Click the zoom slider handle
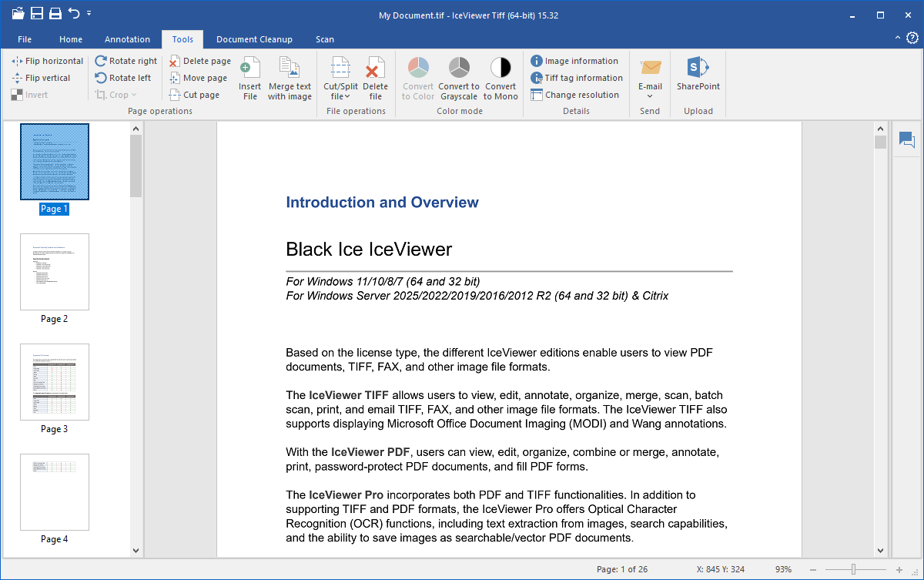 [853, 569]
